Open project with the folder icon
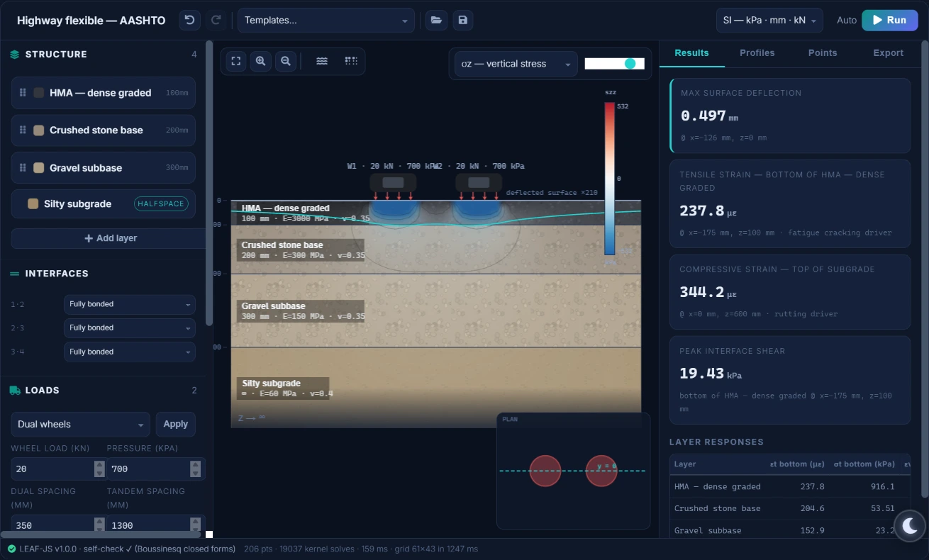The image size is (929, 560). click(x=436, y=20)
